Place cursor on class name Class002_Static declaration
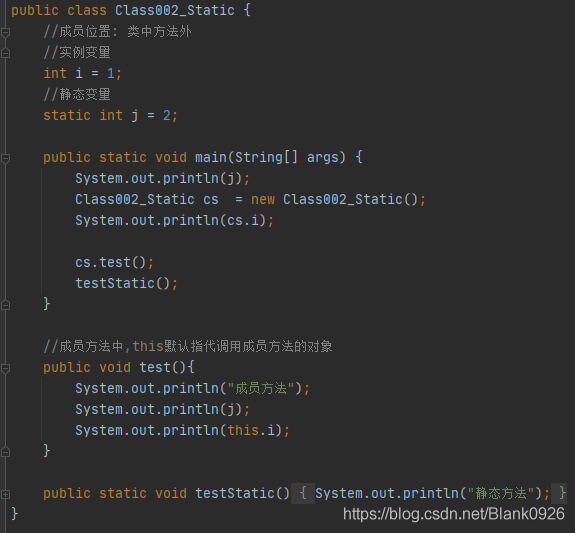The height and width of the screenshot is (533, 575). [x=175, y=10]
